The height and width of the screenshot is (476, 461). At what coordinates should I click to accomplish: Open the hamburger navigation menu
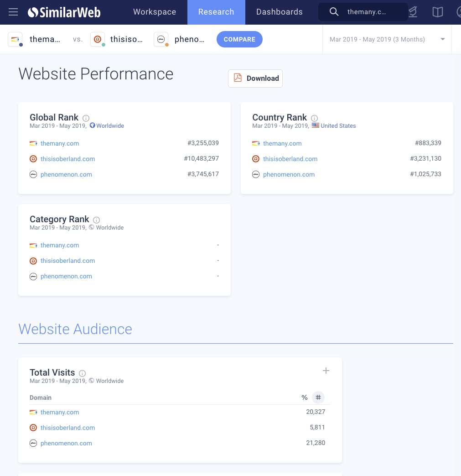pos(13,12)
